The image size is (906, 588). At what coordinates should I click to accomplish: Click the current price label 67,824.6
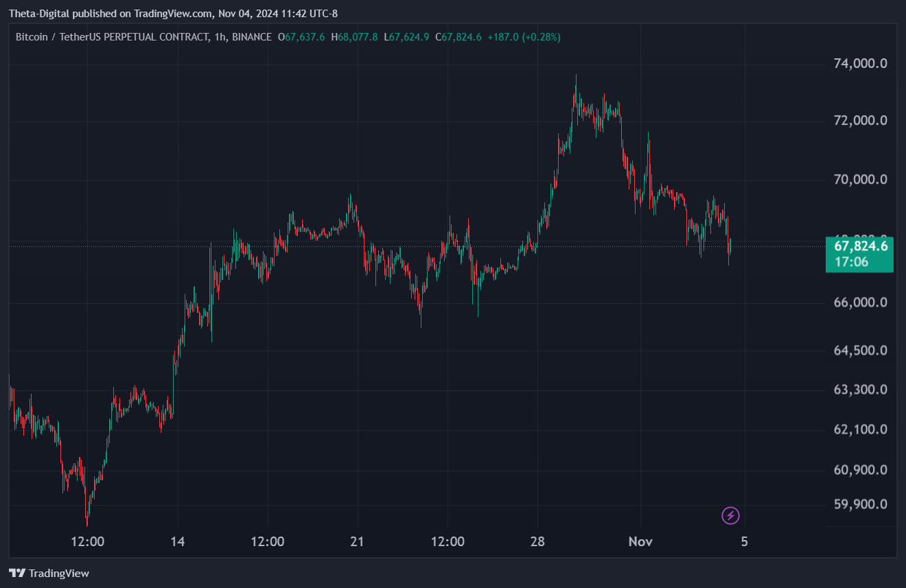coord(860,246)
